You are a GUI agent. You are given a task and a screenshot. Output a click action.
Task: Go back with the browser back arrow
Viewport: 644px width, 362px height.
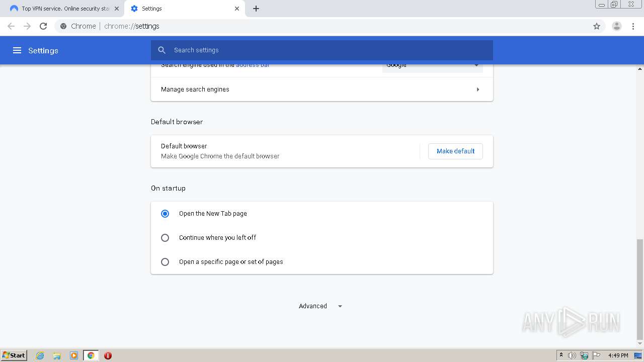[11, 26]
